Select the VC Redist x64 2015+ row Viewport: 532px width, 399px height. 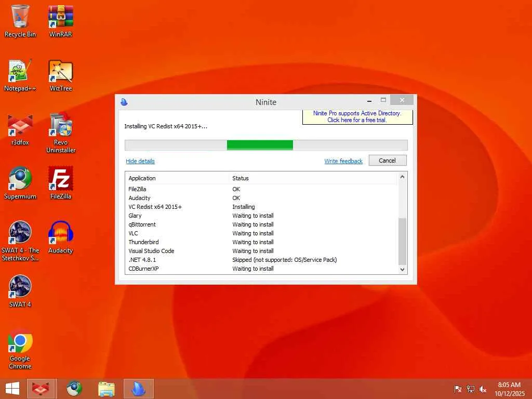tap(261, 207)
